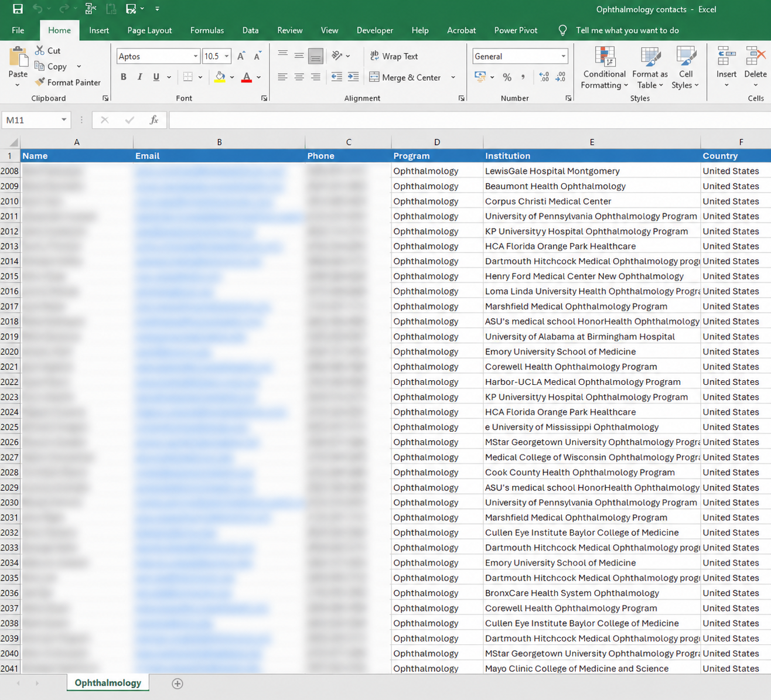This screenshot has width=771, height=700.
Task: Toggle Italic formatting
Action: pyautogui.click(x=139, y=77)
